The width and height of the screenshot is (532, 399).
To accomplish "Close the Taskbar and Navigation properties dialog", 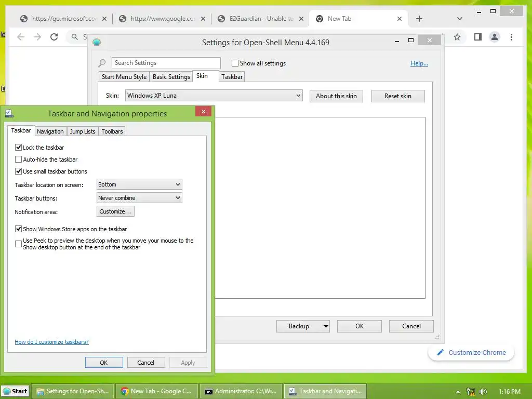I will [x=203, y=111].
